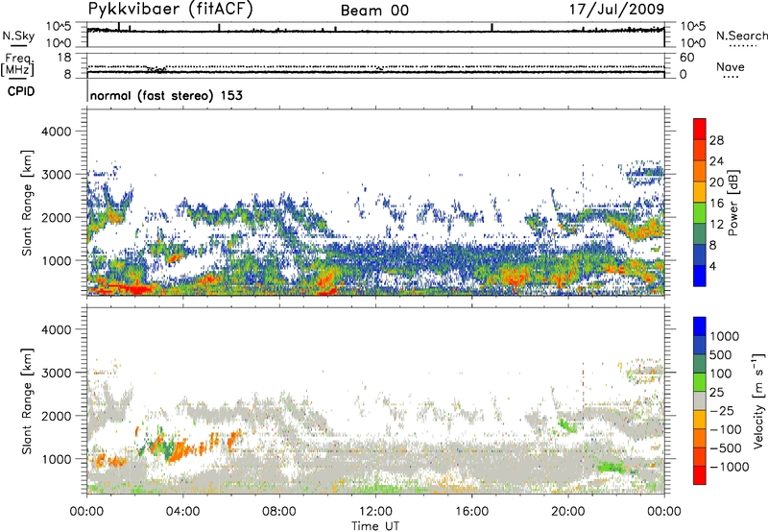Click the '16:00' time axis label
The width and height of the screenshot is (768, 532).
[x=472, y=512]
